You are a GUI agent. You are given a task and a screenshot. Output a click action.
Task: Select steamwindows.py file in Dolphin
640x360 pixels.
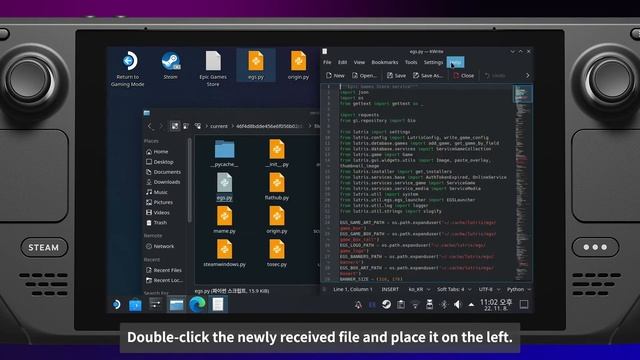224,253
